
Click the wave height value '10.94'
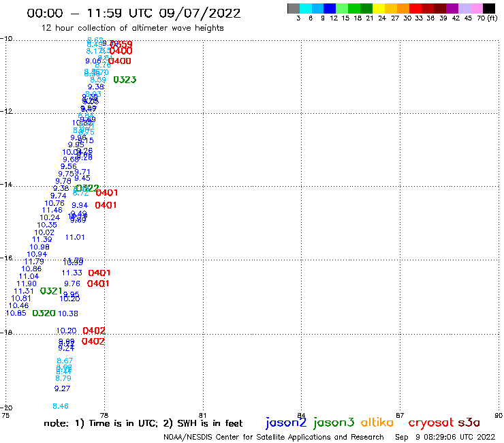tap(37, 254)
